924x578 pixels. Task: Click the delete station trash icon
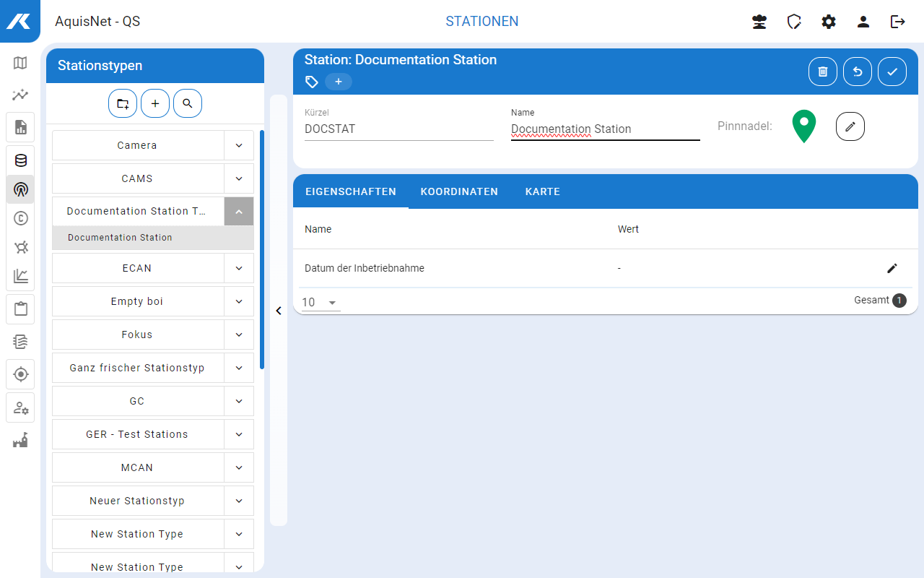[x=822, y=72]
